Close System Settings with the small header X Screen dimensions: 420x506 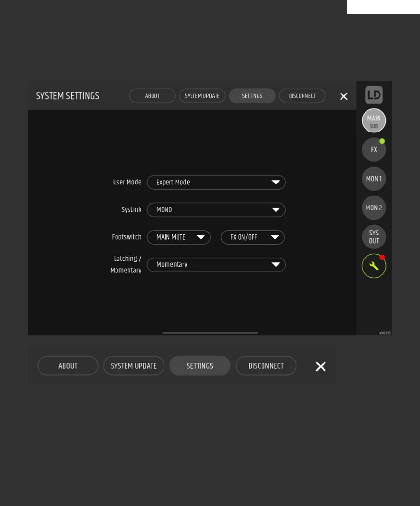pyautogui.click(x=344, y=96)
